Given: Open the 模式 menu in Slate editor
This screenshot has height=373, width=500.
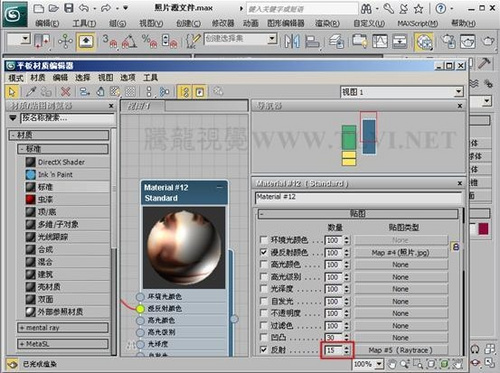Looking at the screenshot, I should [16, 78].
